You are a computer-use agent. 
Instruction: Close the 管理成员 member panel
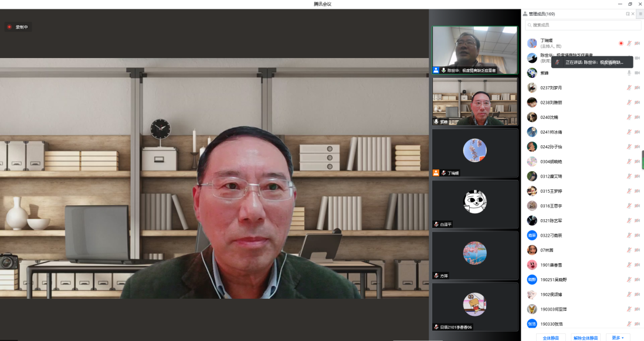pyautogui.click(x=633, y=13)
